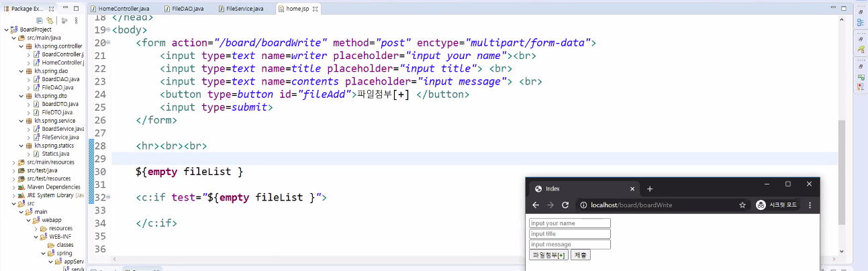Go forward in the browser window

550,205
